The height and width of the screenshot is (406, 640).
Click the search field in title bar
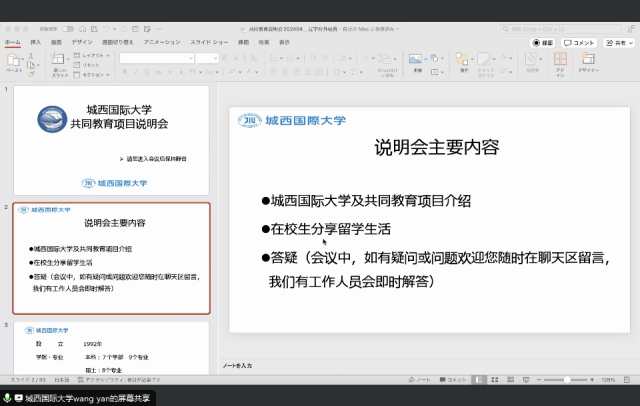[561, 29]
